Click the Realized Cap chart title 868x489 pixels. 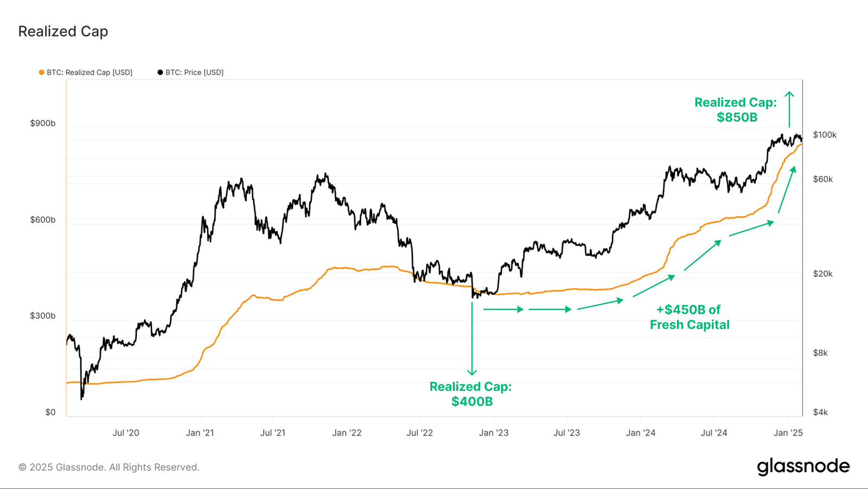pos(63,31)
